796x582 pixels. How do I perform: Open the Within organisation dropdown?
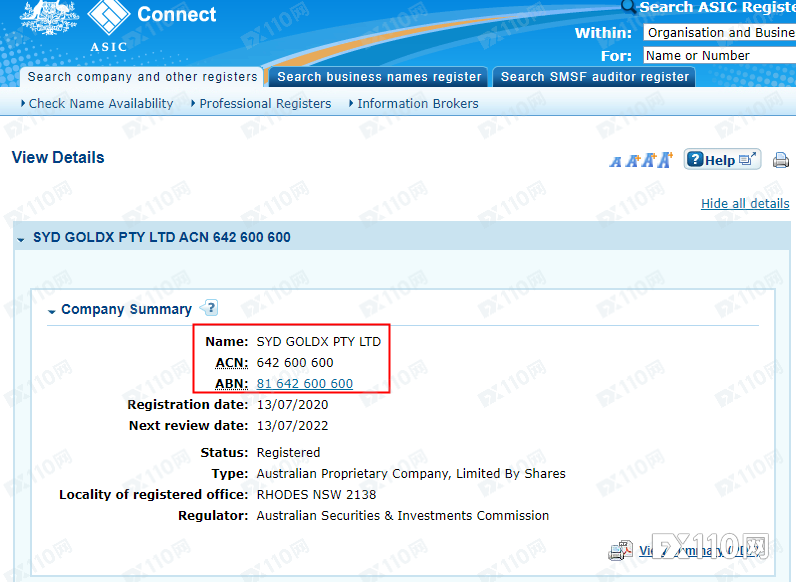[x=719, y=33]
